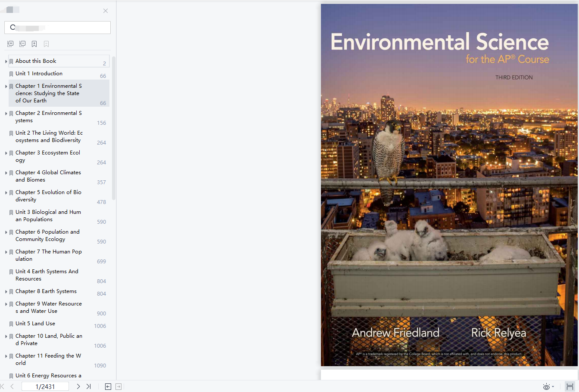Jump to Unit 4 Earth Systems And Resources
579x392 pixels.
(47, 275)
